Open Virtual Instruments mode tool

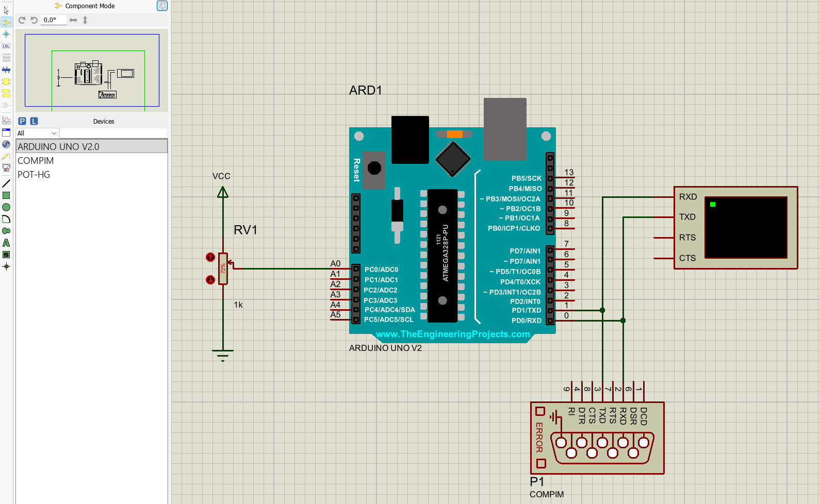click(x=6, y=167)
